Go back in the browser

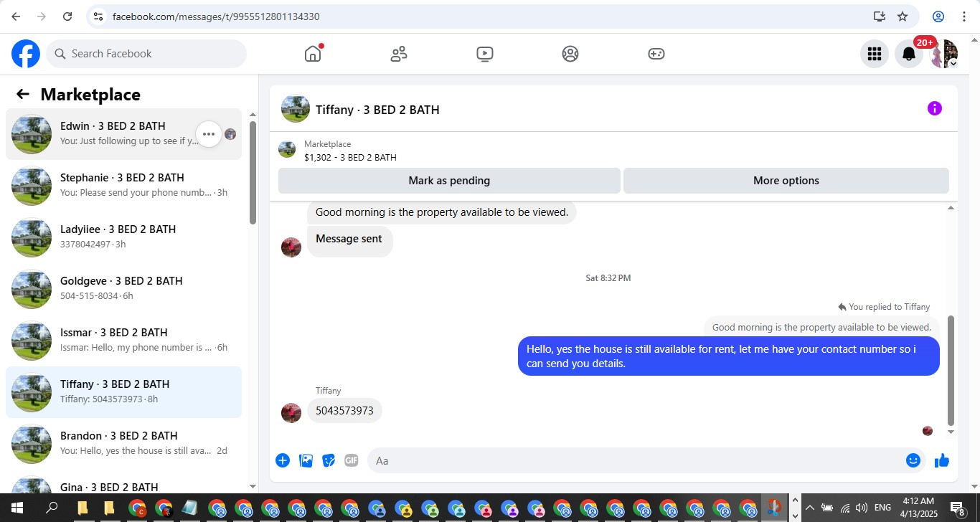tap(16, 16)
